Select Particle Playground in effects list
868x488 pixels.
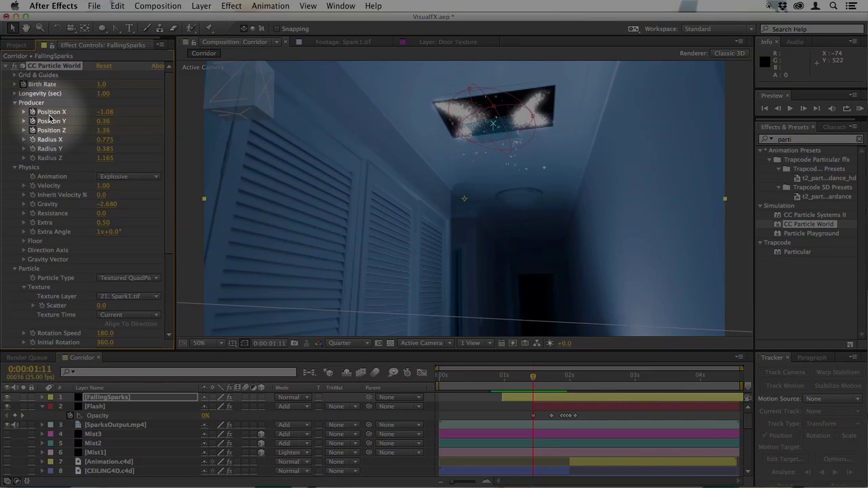pos(811,233)
